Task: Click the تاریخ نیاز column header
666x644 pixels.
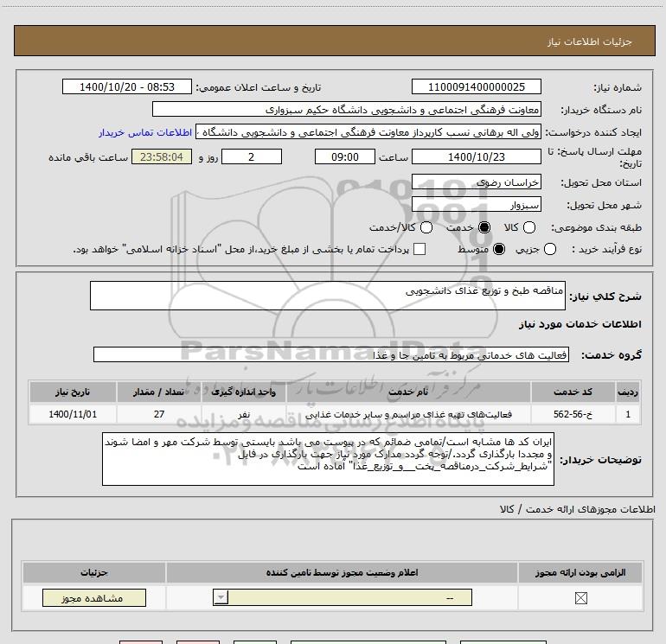Action: pyautogui.click(x=73, y=392)
